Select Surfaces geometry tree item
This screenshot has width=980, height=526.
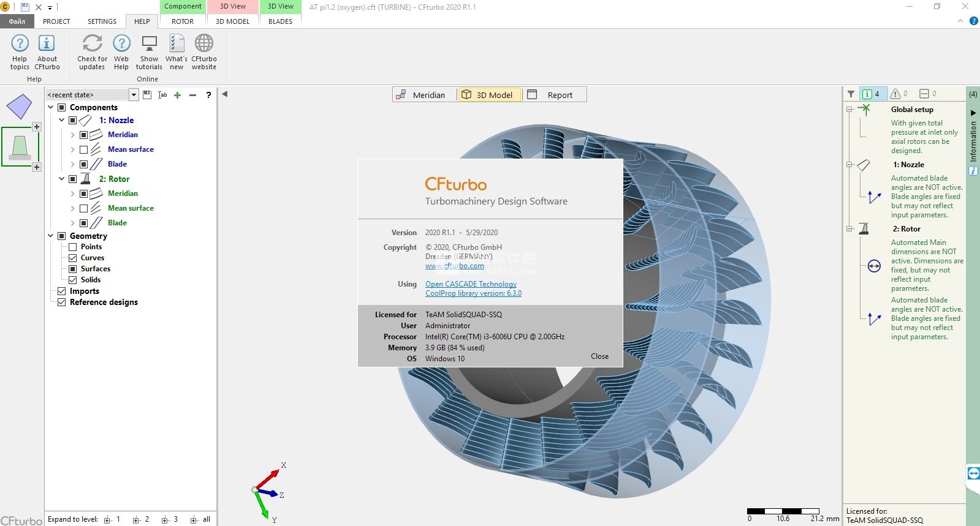[x=96, y=269]
